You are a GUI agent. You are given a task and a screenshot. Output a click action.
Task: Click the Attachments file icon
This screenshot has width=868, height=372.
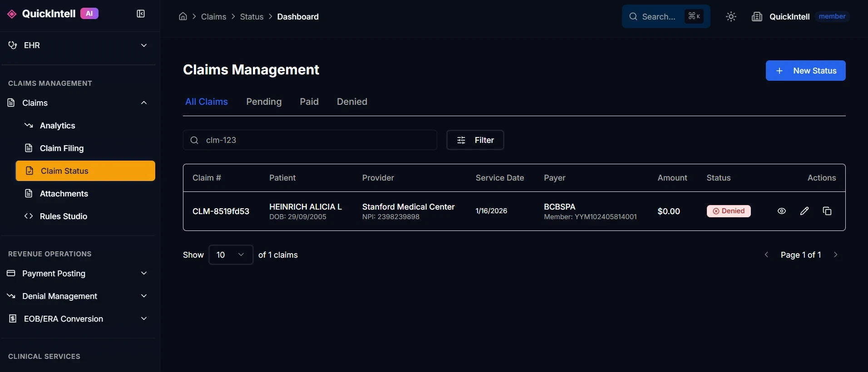[29, 193]
